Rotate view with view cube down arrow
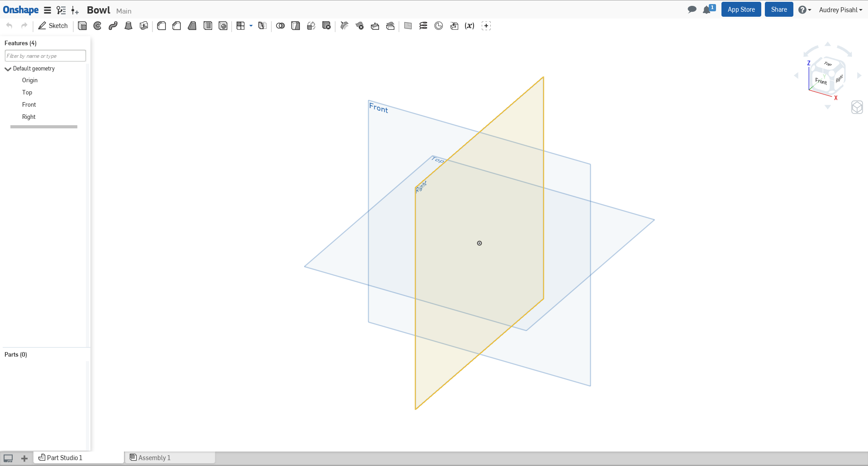Screen dimensions: 868x466 pyautogui.click(x=828, y=107)
